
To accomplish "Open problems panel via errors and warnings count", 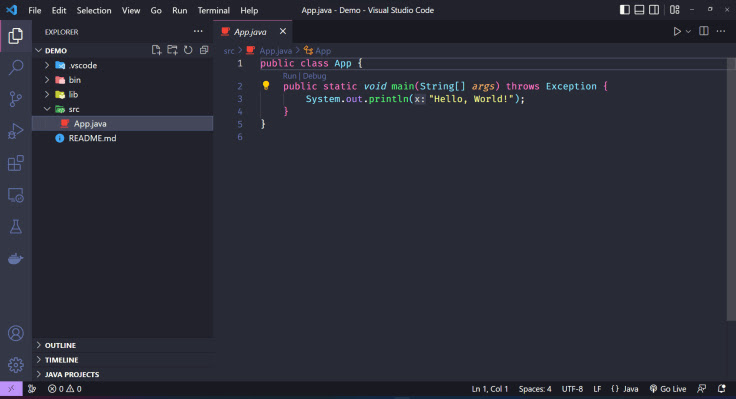I will click(64, 389).
